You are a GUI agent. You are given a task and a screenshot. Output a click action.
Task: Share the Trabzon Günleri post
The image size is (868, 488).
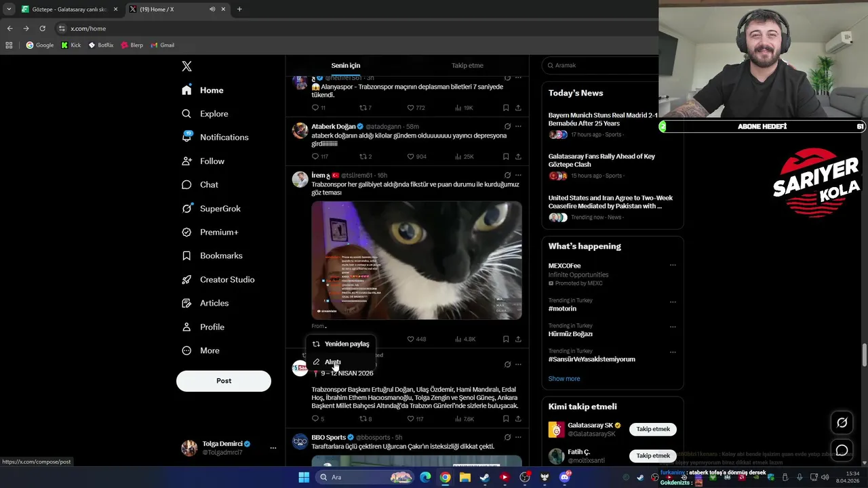(518, 419)
